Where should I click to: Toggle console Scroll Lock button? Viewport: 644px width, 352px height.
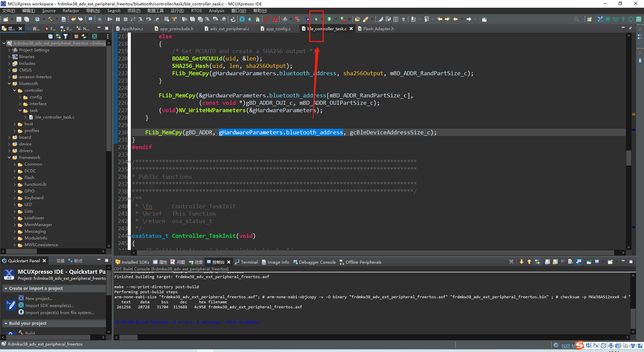click(x=555, y=262)
